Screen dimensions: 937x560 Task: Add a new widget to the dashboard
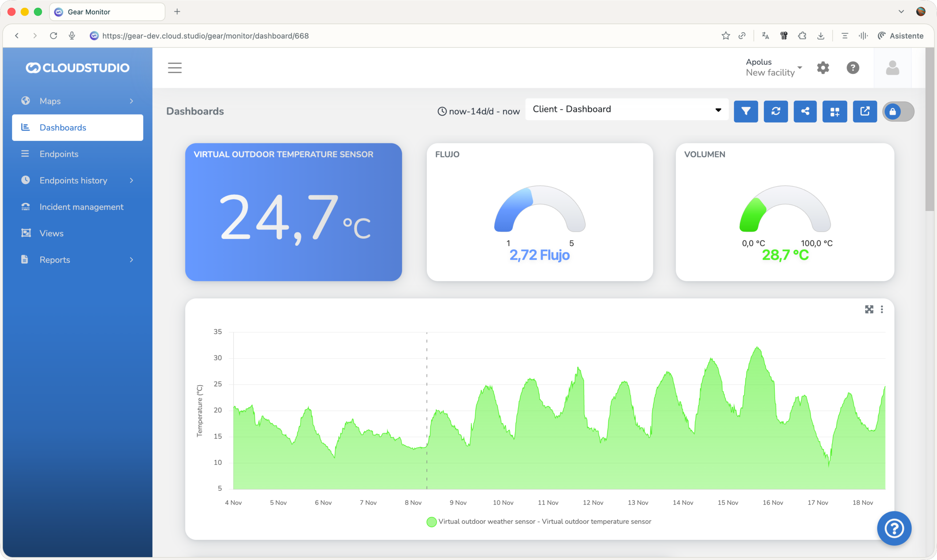(835, 111)
